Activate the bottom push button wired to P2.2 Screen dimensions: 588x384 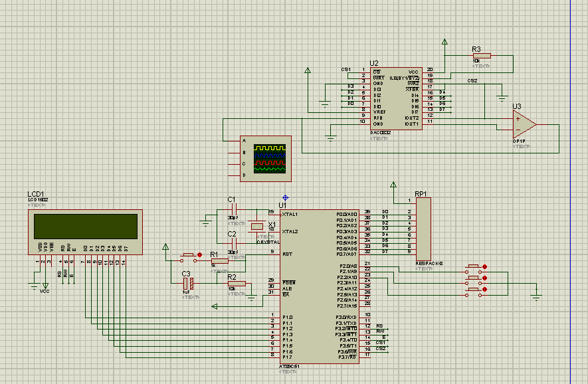pos(473,292)
